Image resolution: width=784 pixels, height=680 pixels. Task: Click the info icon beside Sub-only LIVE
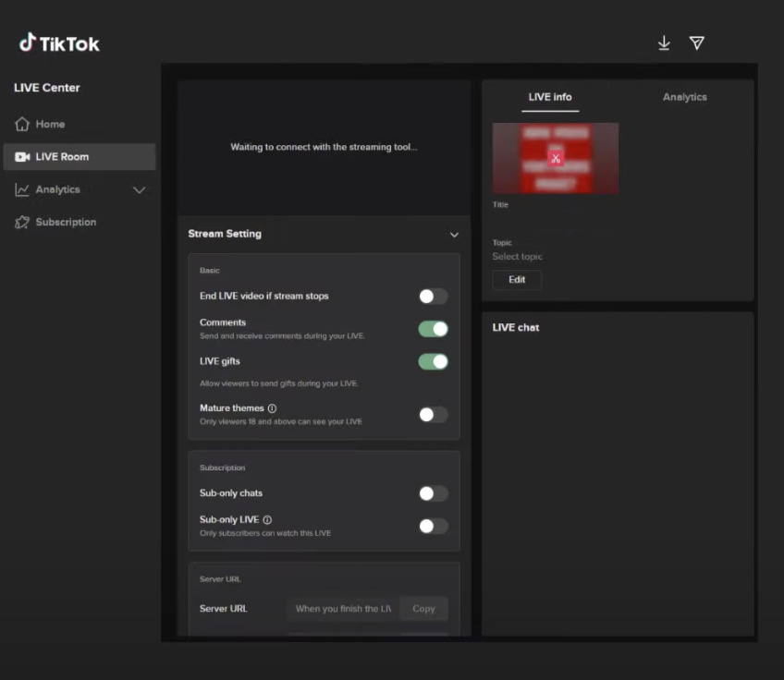(269, 519)
